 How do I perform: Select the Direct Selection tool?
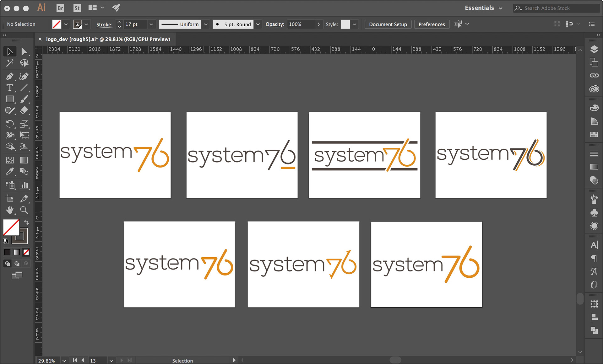(x=24, y=51)
